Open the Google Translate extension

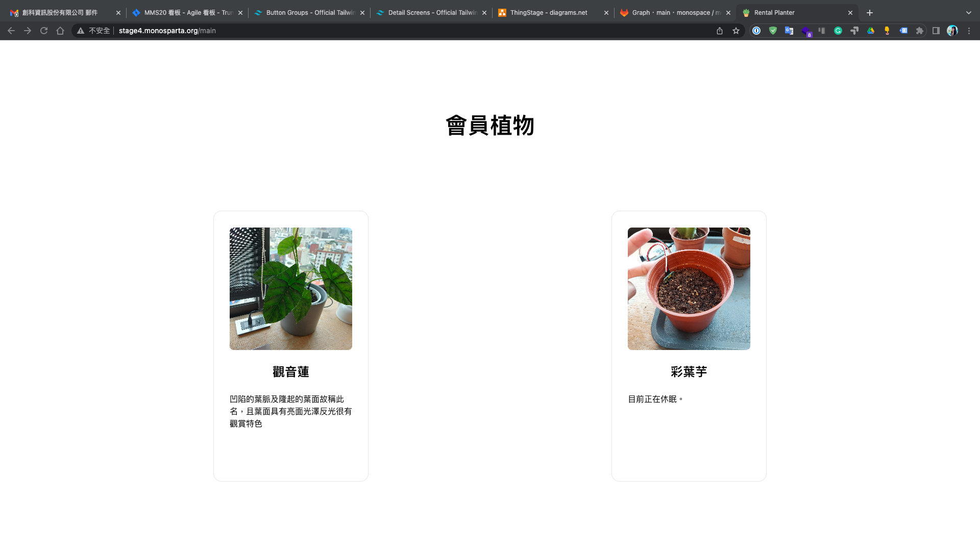[x=789, y=31]
